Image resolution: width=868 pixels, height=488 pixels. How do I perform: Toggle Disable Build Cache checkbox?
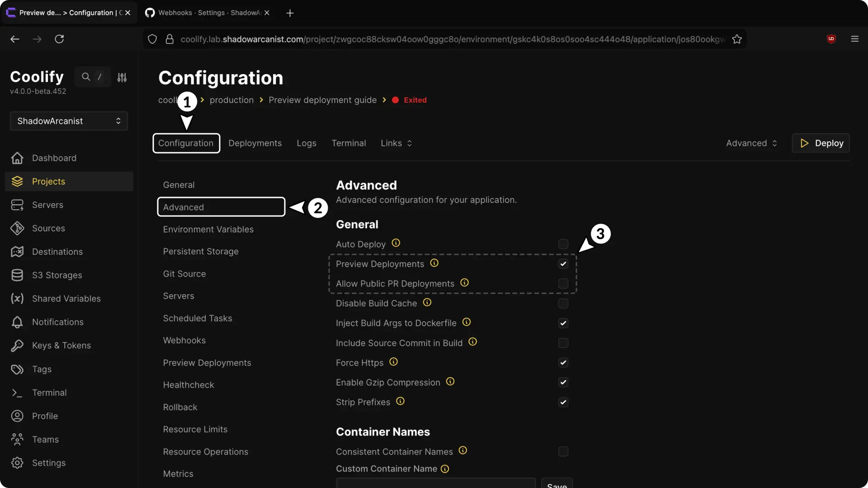(x=563, y=304)
